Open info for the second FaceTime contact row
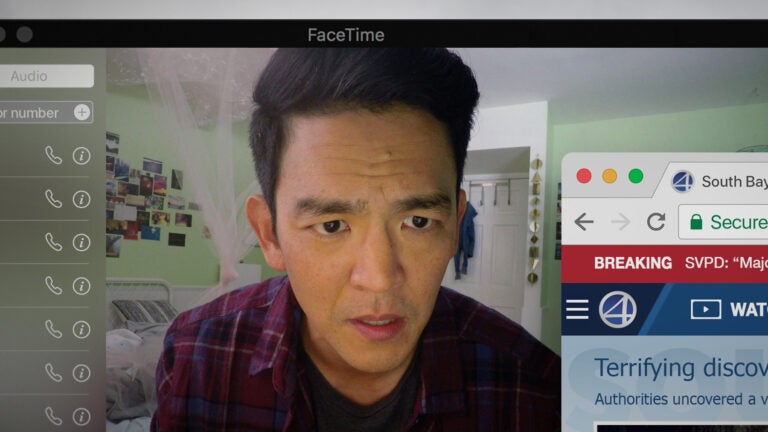768x432 pixels. tap(81, 199)
